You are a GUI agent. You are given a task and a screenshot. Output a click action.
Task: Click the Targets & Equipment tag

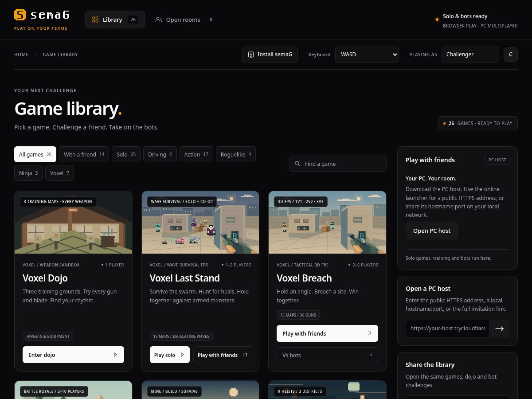(48, 336)
